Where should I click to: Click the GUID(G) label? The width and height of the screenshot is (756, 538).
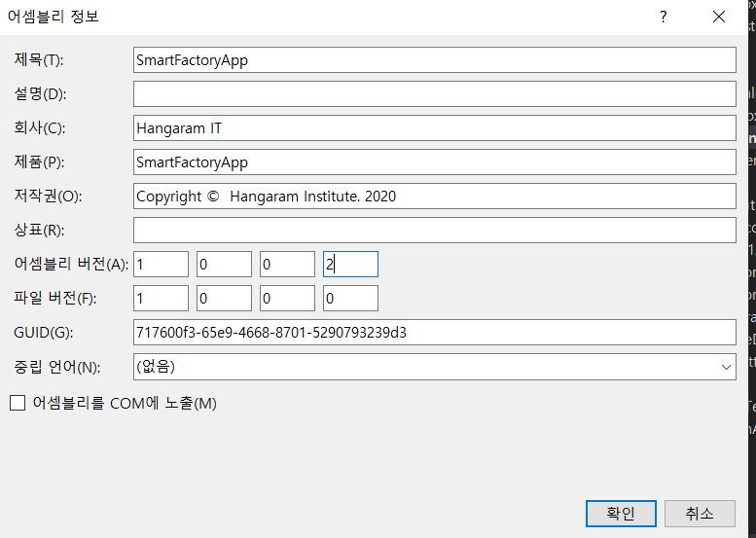44,333
